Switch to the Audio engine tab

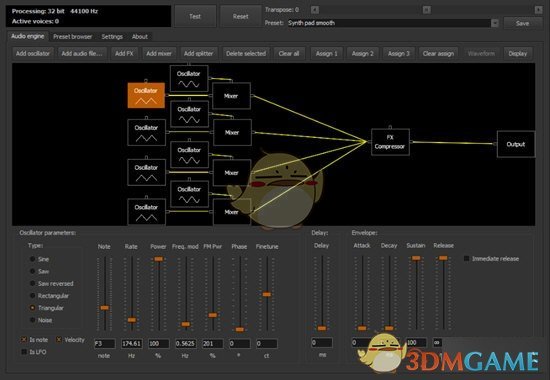click(x=28, y=36)
